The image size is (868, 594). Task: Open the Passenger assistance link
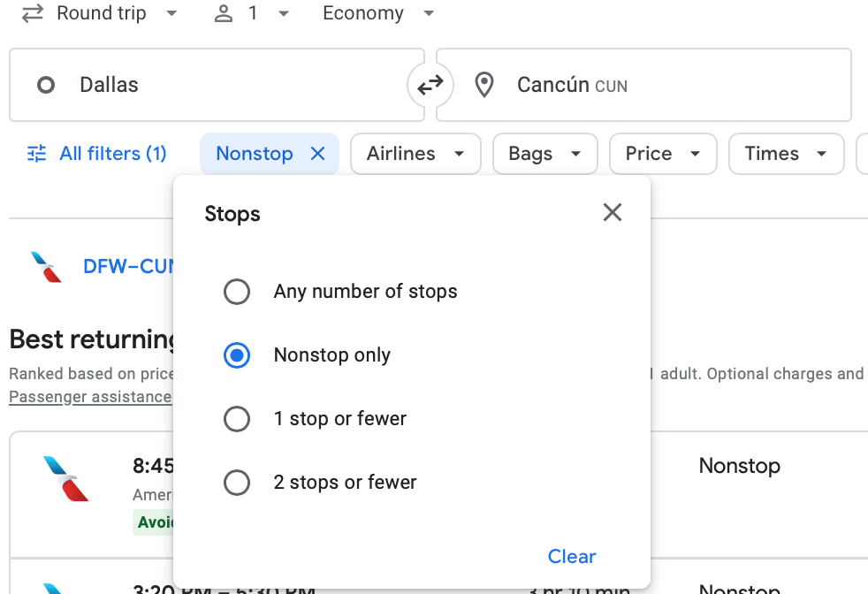click(90, 397)
